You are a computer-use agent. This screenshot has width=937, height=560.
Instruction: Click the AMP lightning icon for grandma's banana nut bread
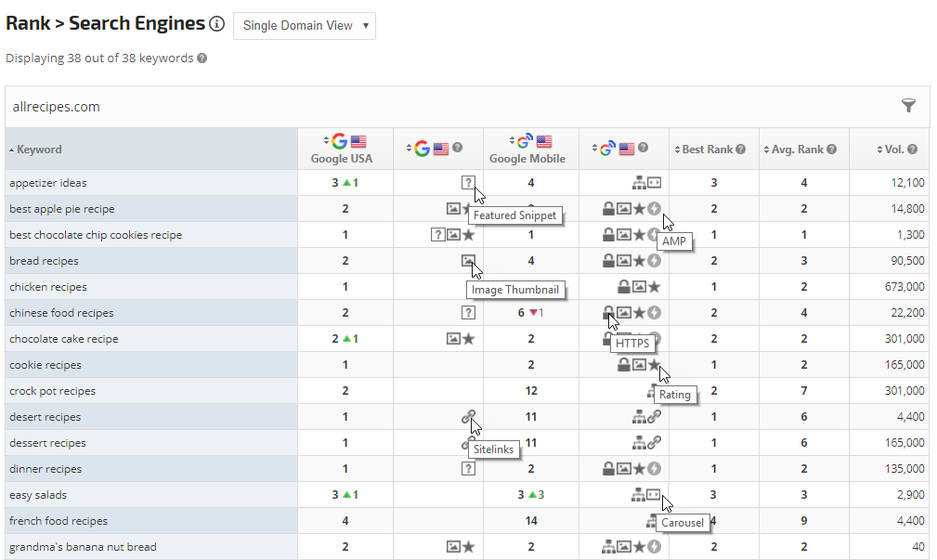point(654,547)
